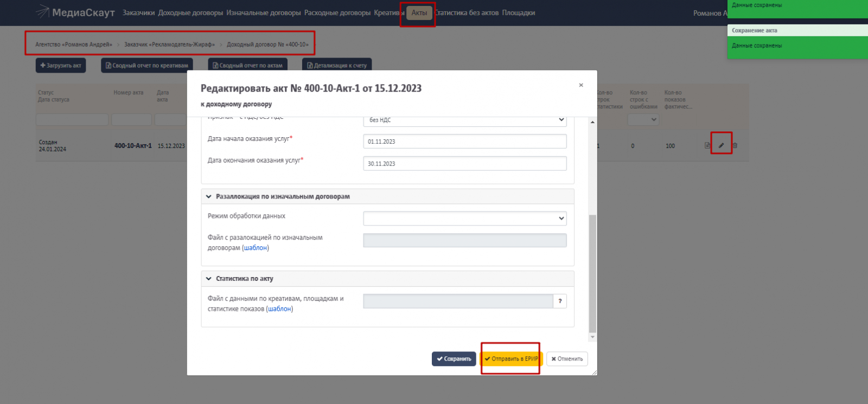This screenshot has height=404, width=868.
Task: Open the document icon in the 400-10-Акт-1 row
Action: (x=707, y=145)
